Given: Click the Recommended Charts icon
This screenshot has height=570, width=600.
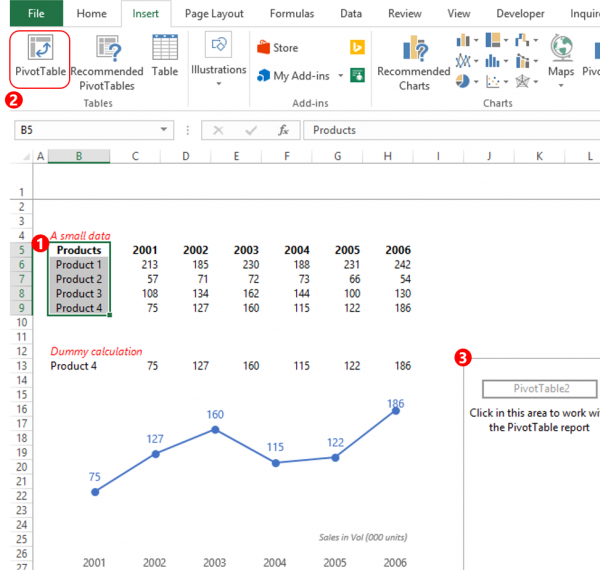Looking at the screenshot, I should [413, 62].
